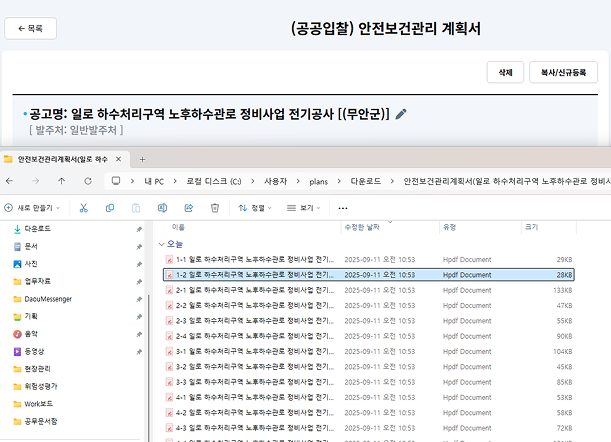The height and width of the screenshot is (442, 611).
Task: Add a new Explorer tab with plus button
Action: (x=142, y=159)
